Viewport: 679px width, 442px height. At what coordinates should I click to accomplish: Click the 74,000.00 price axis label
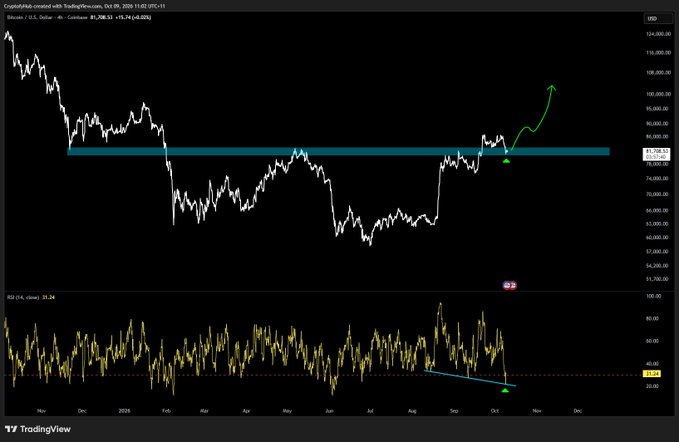[658, 178]
